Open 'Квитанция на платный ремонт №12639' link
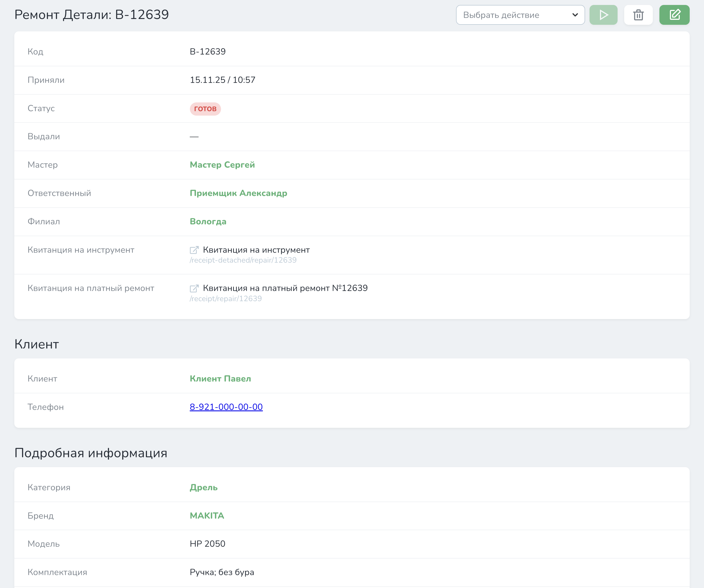This screenshot has width=704, height=588. click(x=285, y=288)
